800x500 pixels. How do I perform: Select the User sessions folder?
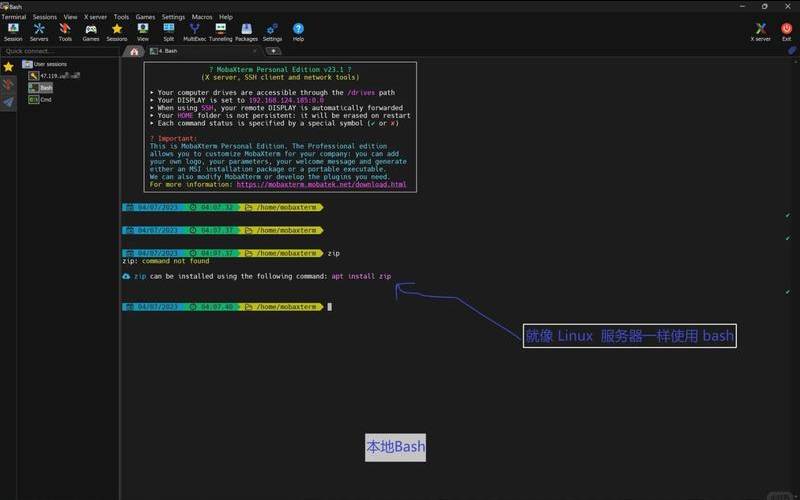(45, 64)
